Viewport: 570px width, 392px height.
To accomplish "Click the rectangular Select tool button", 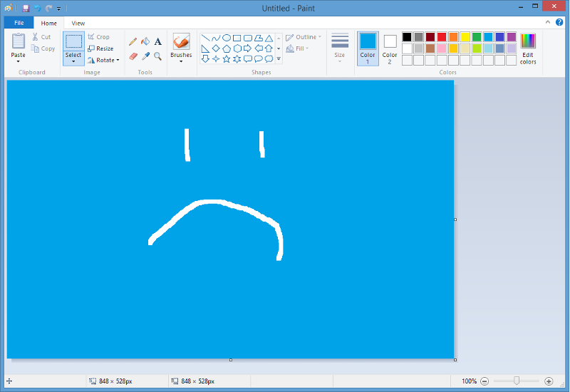I will click(73, 41).
